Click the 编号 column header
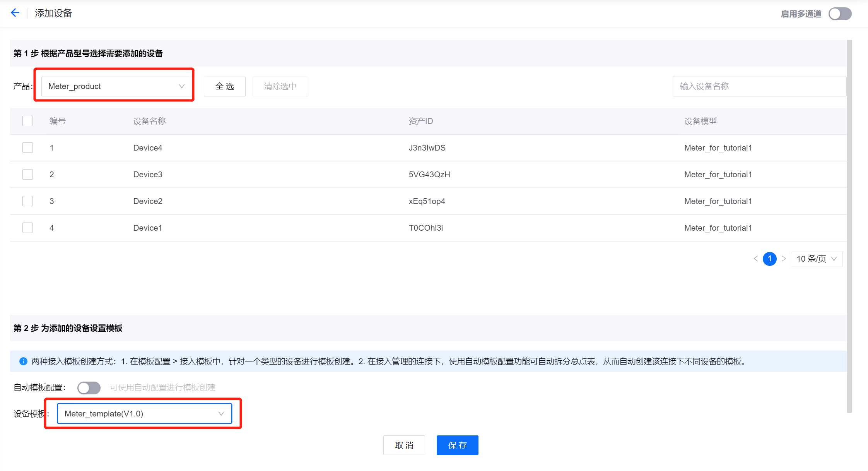This screenshot has height=471, width=868. pyautogui.click(x=58, y=121)
